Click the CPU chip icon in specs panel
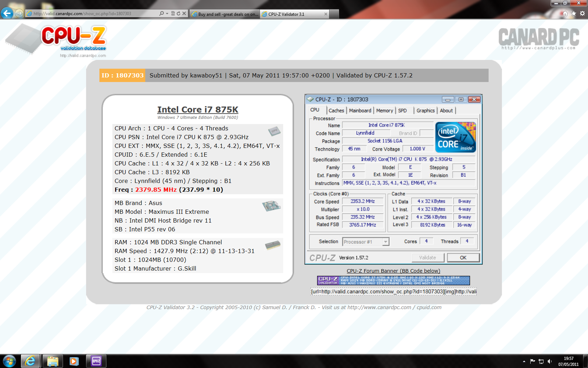Screen dimensions: 588x368 tap(274, 131)
